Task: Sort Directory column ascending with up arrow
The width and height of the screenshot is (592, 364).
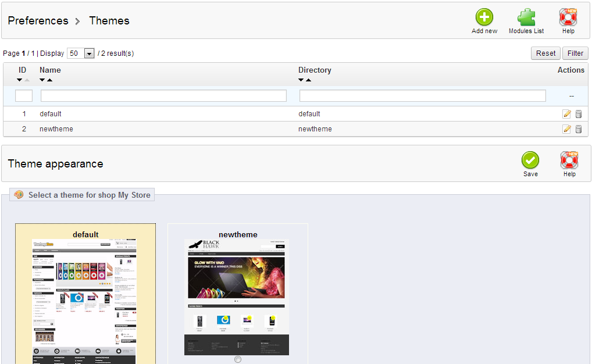Action: [x=308, y=80]
